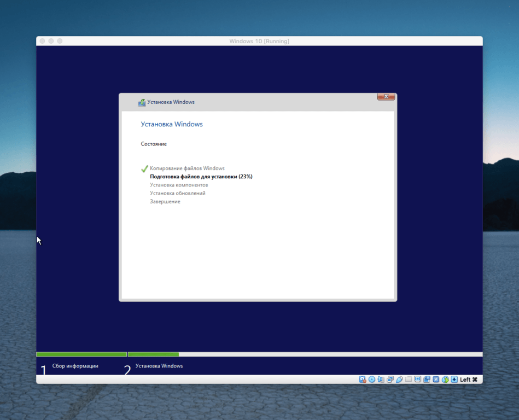
Task: Click the overlapping-screens recording indicator icon
Action: coord(427,380)
